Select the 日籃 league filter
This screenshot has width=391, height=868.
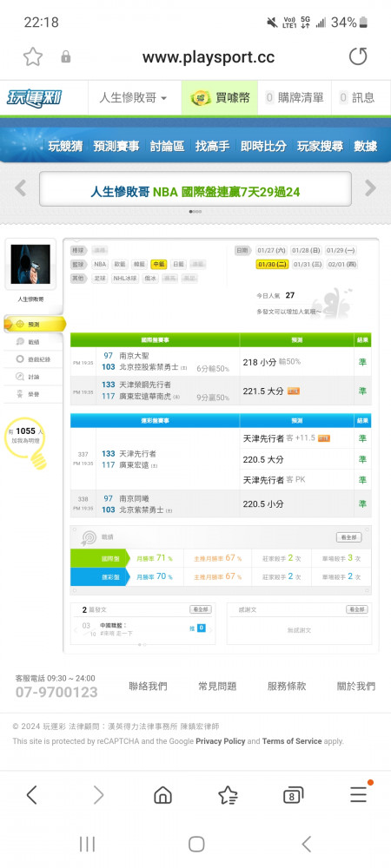tap(178, 265)
